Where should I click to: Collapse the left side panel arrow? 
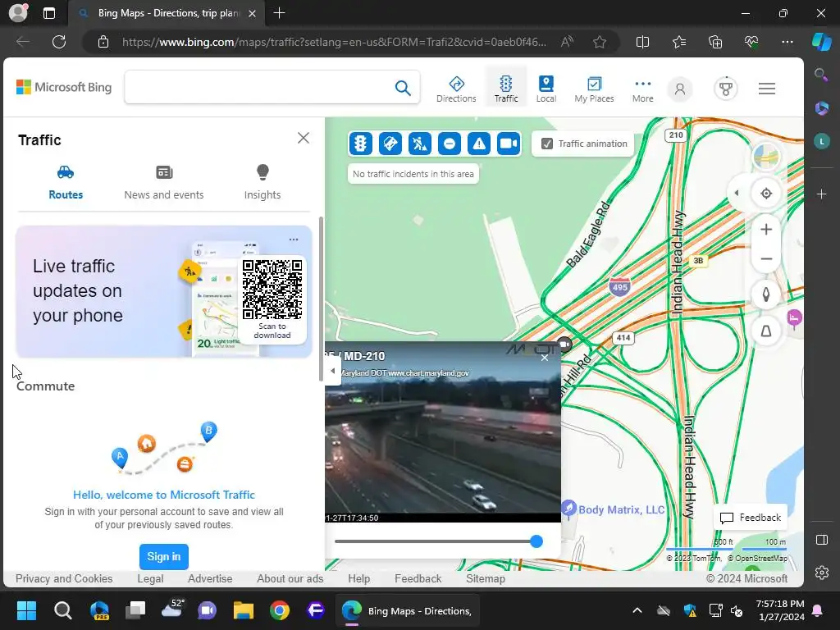coord(333,371)
